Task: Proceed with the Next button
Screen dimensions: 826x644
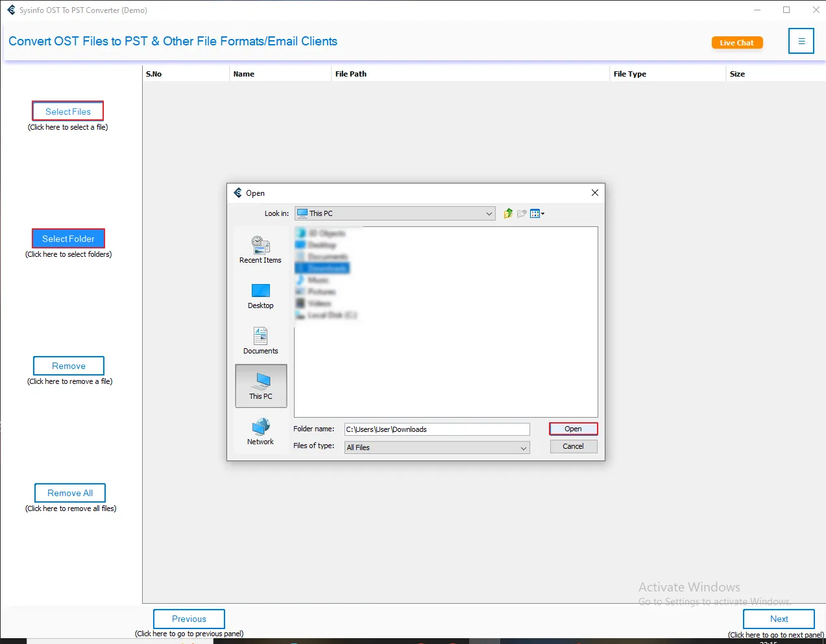Action: tap(779, 619)
